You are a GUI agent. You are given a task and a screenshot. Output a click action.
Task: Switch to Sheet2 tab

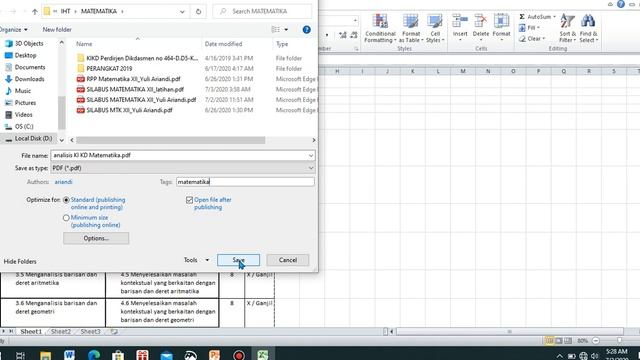pos(61,332)
